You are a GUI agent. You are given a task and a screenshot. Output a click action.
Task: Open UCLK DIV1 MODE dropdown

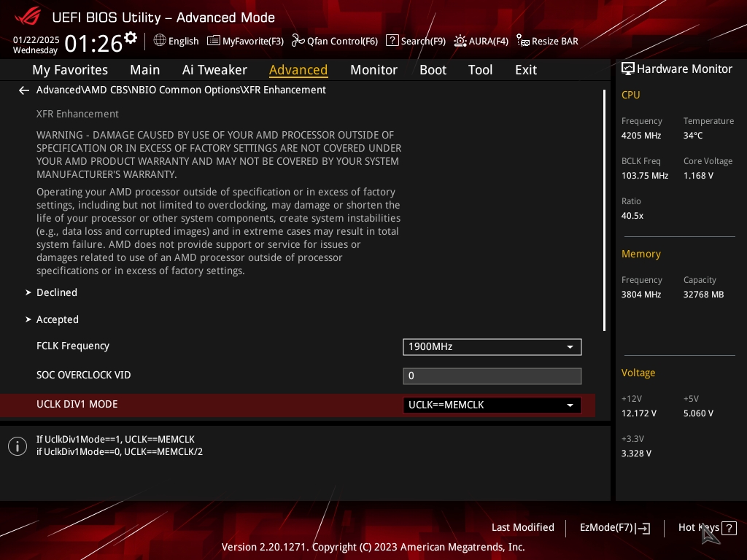point(492,405)
